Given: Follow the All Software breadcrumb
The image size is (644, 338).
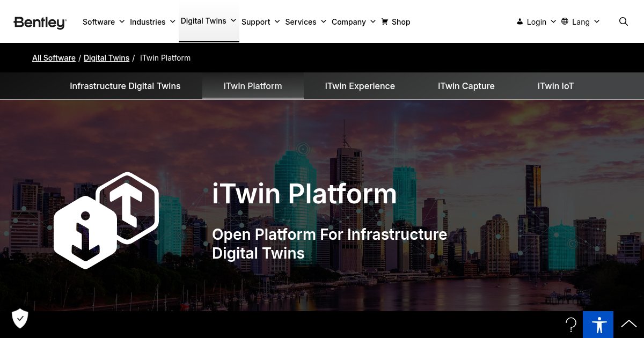Looking at the screenshot, I should (54, 58).
